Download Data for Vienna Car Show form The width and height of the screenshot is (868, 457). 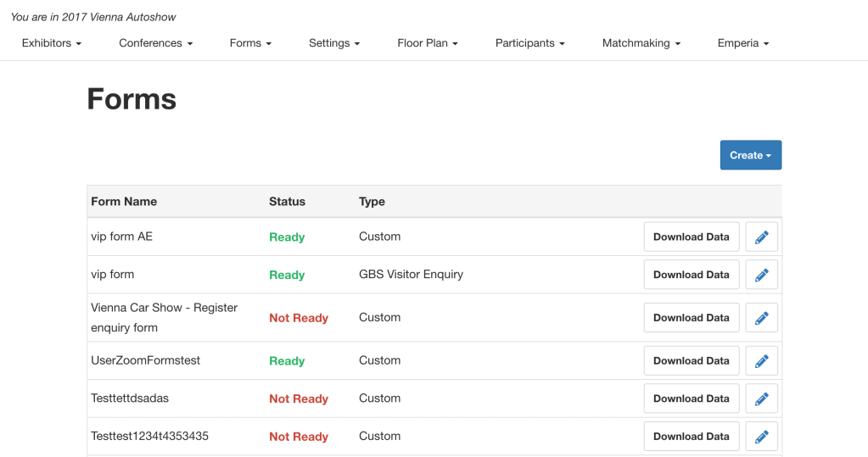691,318
